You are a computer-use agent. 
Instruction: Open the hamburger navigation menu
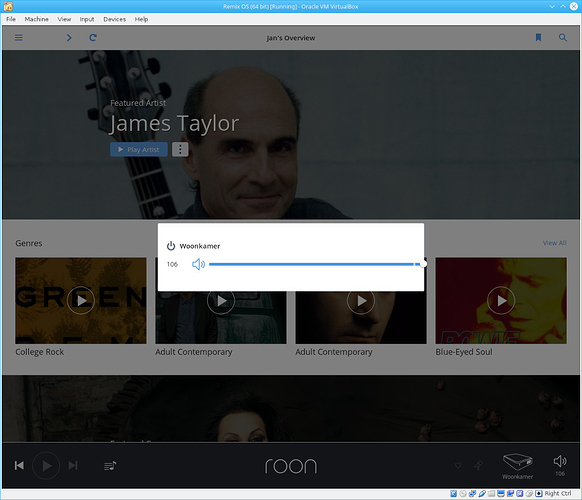[19, 37]
